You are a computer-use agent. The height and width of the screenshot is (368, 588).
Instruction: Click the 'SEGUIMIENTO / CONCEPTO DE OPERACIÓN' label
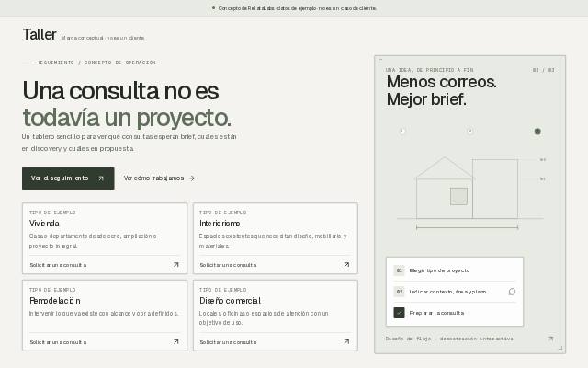96,63
